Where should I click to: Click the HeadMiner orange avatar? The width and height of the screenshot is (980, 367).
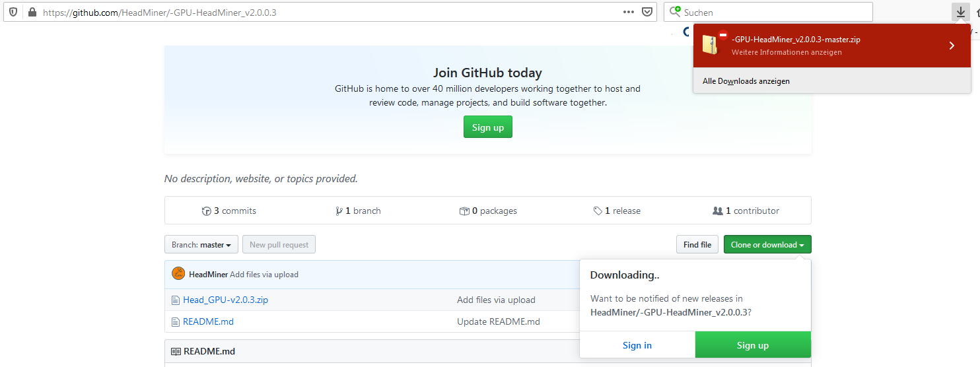point(178,274)
